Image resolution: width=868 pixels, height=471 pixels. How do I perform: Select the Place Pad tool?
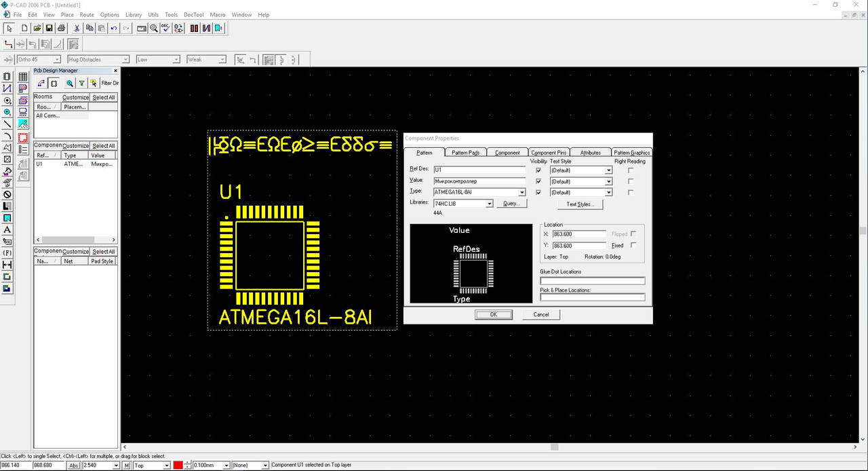[x=7, y=100]
